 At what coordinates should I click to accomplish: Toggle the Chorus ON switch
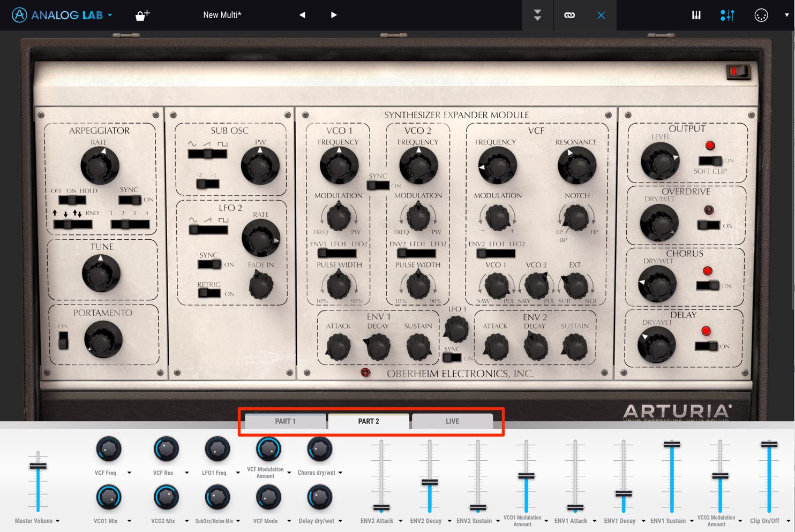click(708, 286)
